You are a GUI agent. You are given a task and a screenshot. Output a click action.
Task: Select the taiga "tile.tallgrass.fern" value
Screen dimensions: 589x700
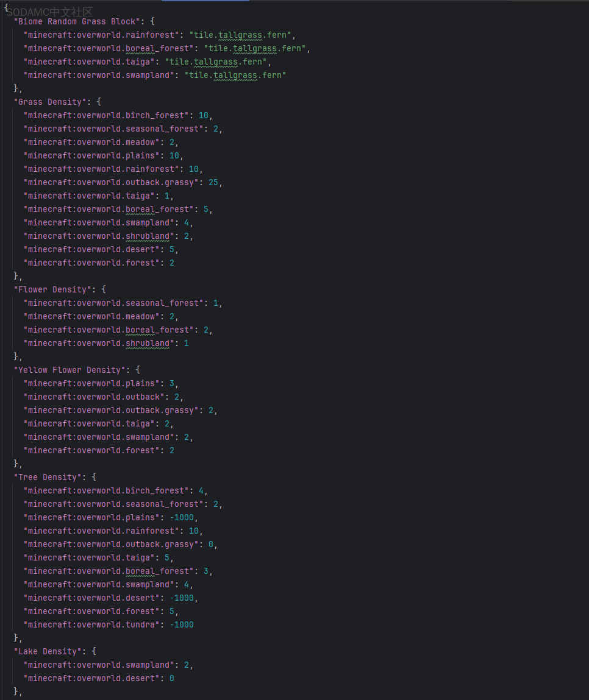(x=216, y=62)
